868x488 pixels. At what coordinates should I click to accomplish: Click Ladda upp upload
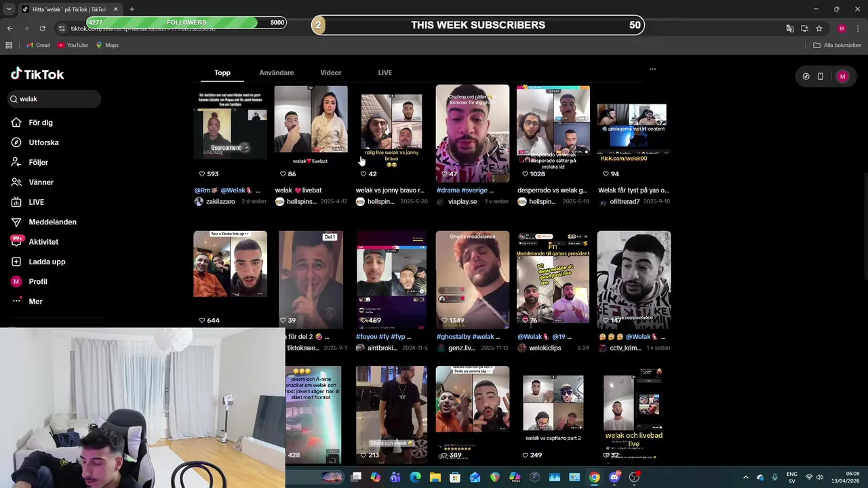(38, 262)
